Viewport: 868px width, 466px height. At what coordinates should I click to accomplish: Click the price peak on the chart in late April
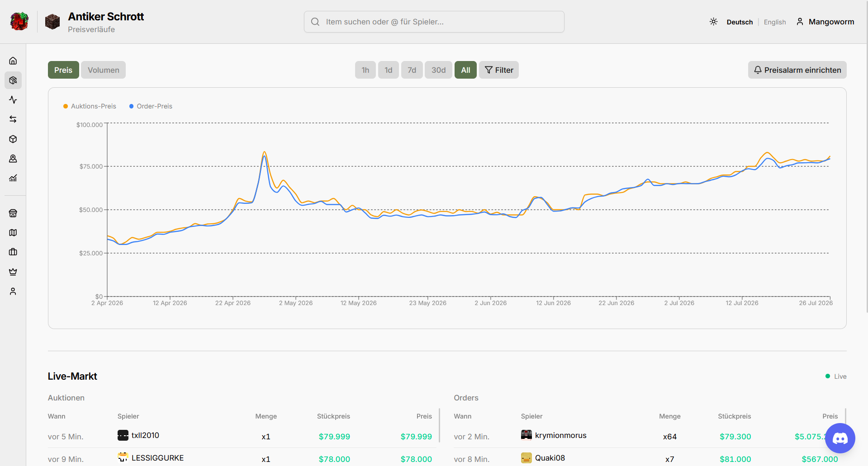pyautogui.click(x=264, y=153)
